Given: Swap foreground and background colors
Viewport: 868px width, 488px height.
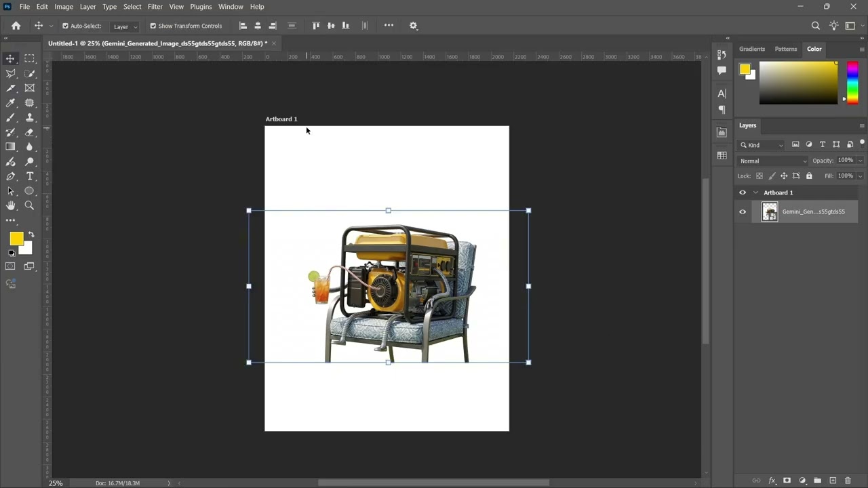Looking at the screenshot, I should point(31,235).
